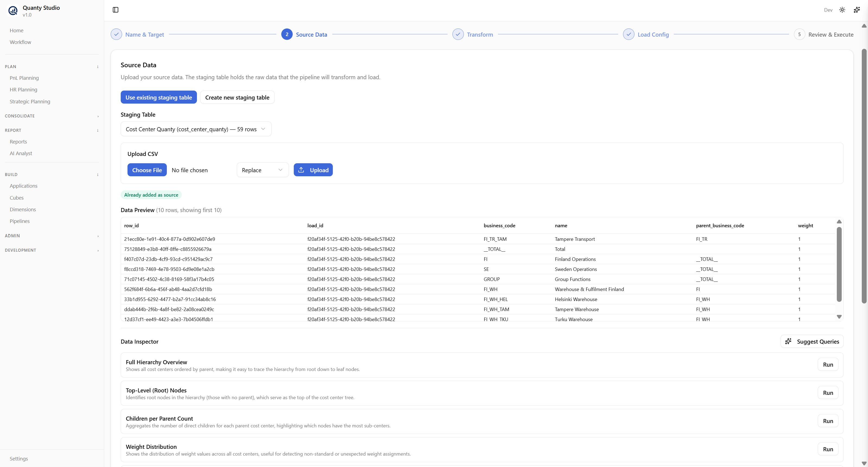This screenshot has height=467, width=868.
Task: Expand the ADMIN sidebar section
Action: tap(52, 236)
